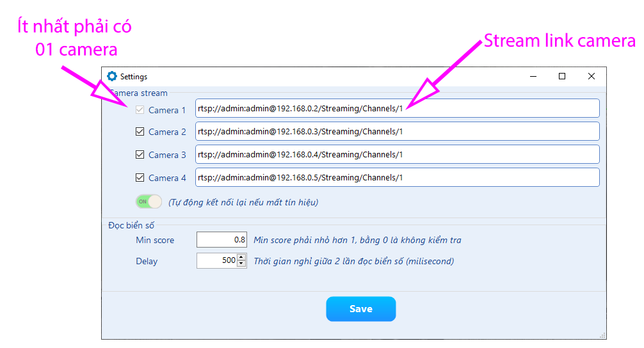644x348 pixels.
Task: Click the resize grip at window corner
Action: pos(602,335)
